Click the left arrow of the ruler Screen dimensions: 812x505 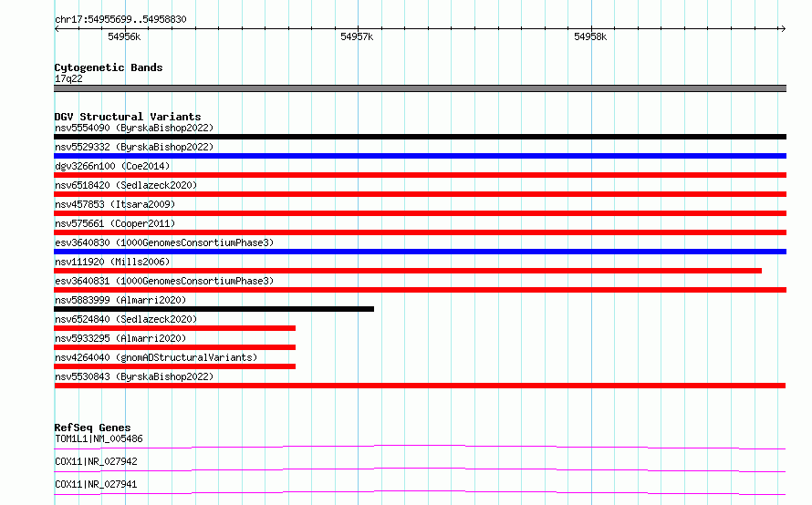click(57, 28)
